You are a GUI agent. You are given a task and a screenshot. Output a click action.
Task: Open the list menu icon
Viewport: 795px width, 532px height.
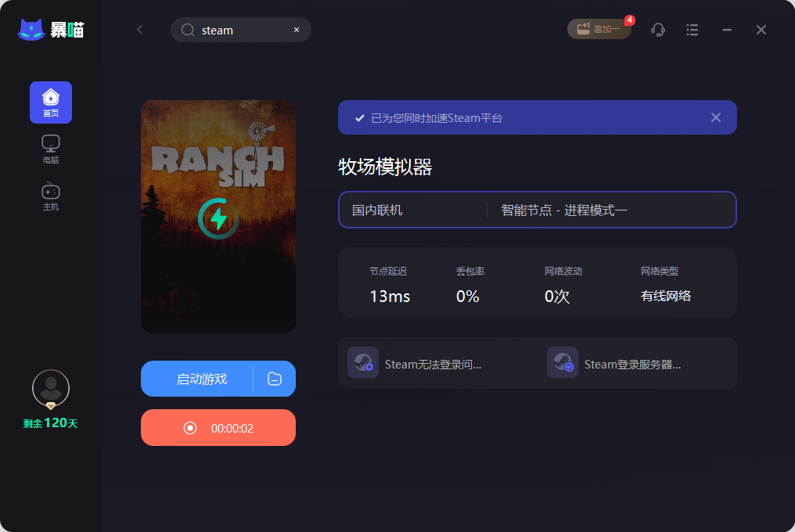(692, 30)
